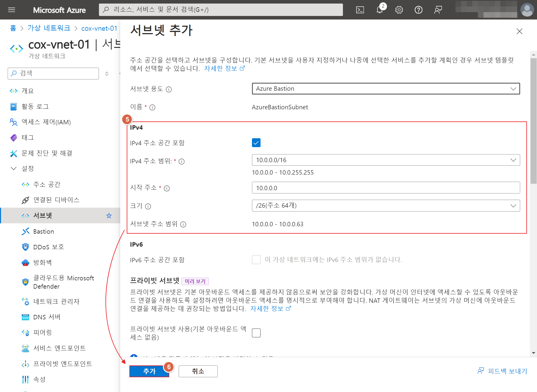
Task: Open the 크기 /26 dropdown
Action: (x=386, y=206)
